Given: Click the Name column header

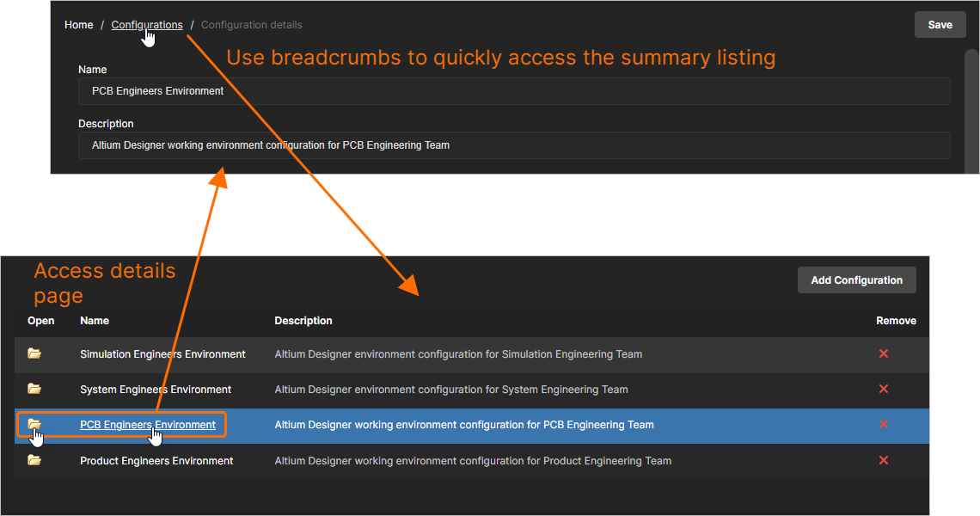Looking at the screenshot, I should click(x=95, y=321).
